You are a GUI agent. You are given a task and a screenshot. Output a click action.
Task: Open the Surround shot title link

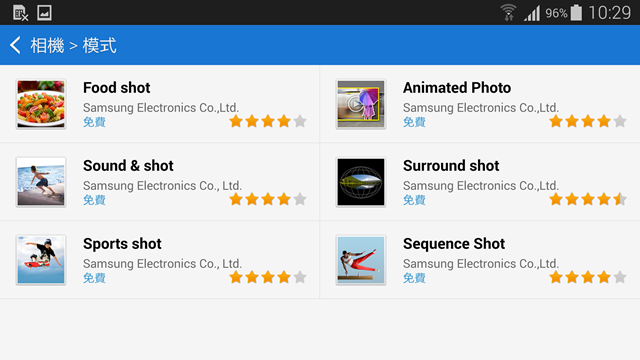[451, 166]
